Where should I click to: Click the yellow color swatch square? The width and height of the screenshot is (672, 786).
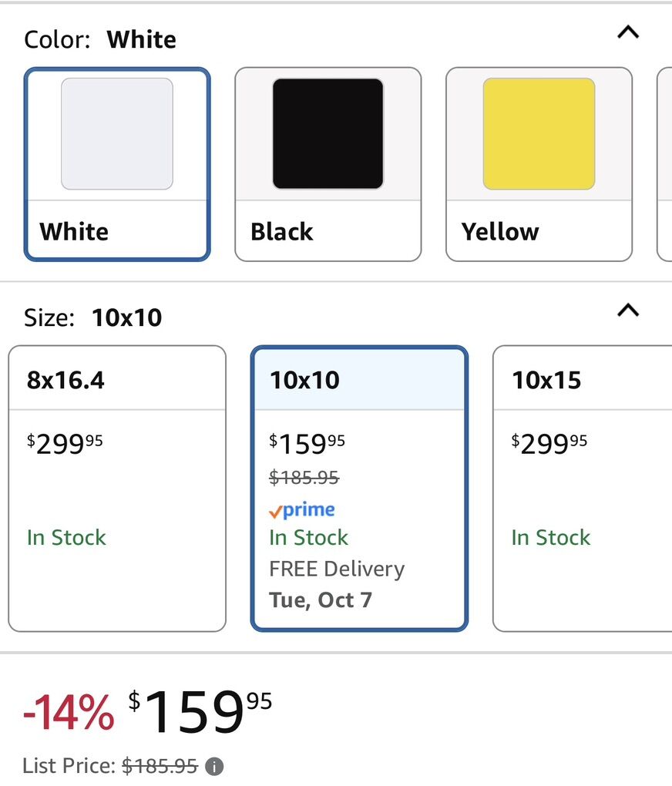pos(539,133)
